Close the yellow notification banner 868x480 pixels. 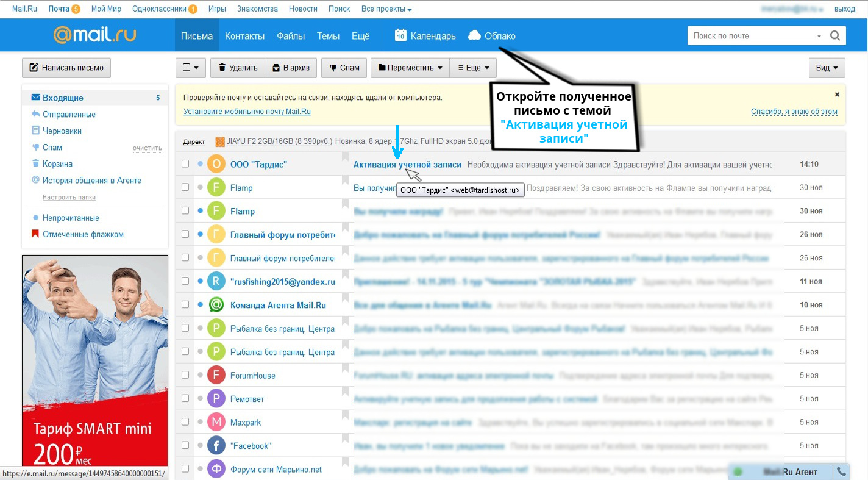[x=837, y=95]
